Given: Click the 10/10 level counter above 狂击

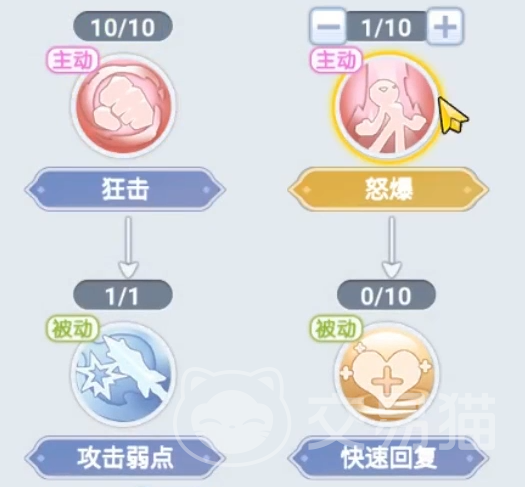Looking at the screenshot, I should tap(123, 26).
